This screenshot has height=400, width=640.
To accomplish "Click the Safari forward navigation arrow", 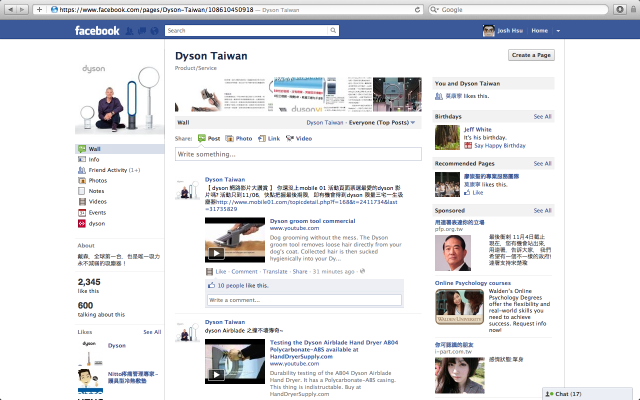I will click(22, 9).
